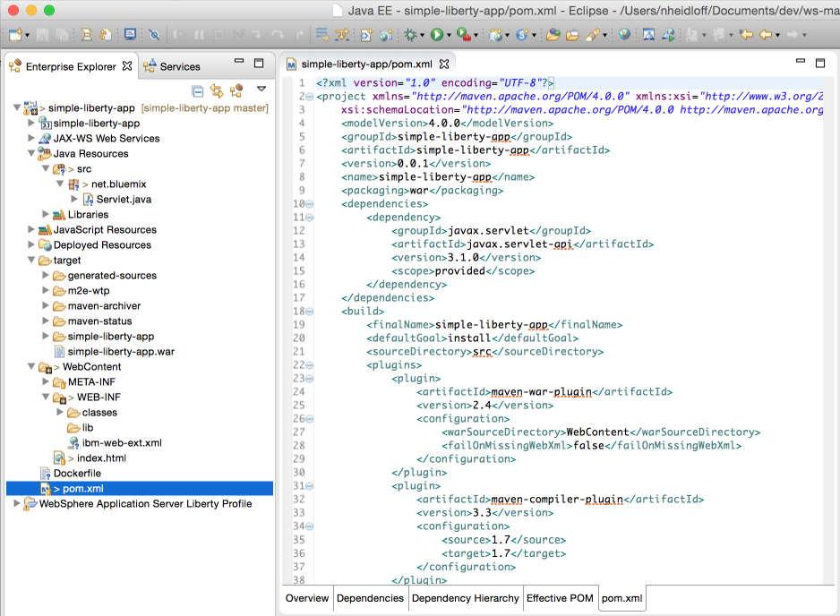The height and width of the screenshot is (616, 840).
Task: Click the Suspend pause icon
Action: click(x=199, y=35)
